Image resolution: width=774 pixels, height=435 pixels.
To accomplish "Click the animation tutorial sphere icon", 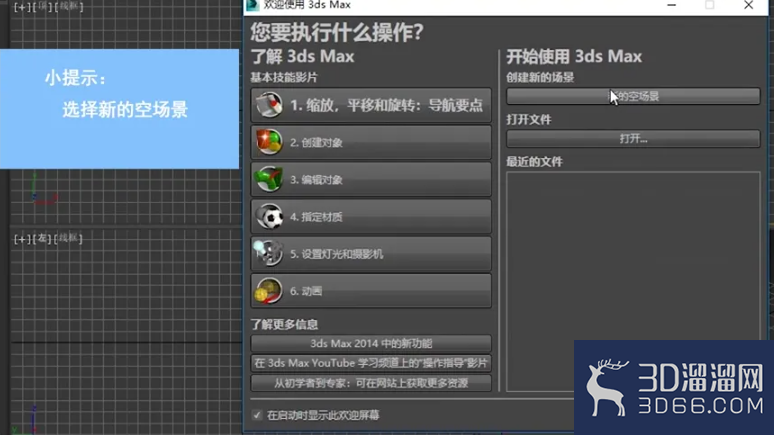I will (268, 290).
